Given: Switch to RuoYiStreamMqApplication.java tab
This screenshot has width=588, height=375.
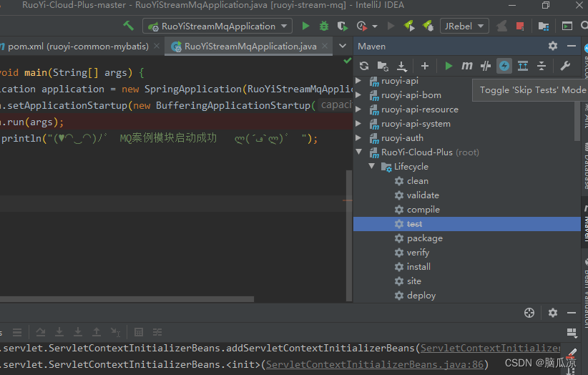Looking at the screenshot, I should (250, 47).
